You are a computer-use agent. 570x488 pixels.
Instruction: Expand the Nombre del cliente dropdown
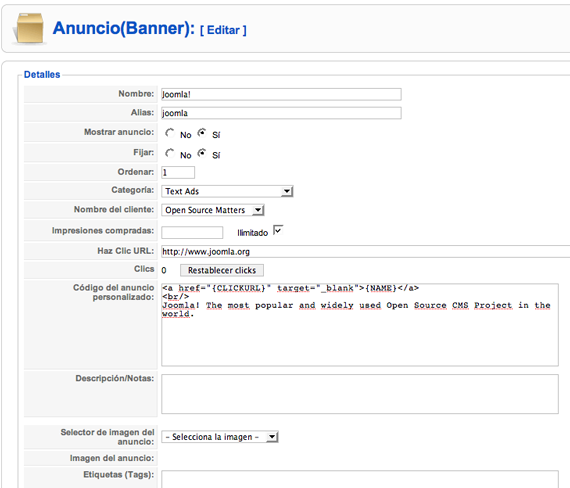pos(213,210)
